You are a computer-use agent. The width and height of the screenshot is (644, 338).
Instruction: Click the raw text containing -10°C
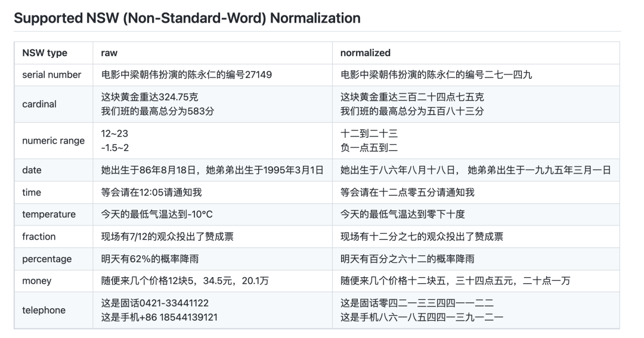(x=157, y=215)
